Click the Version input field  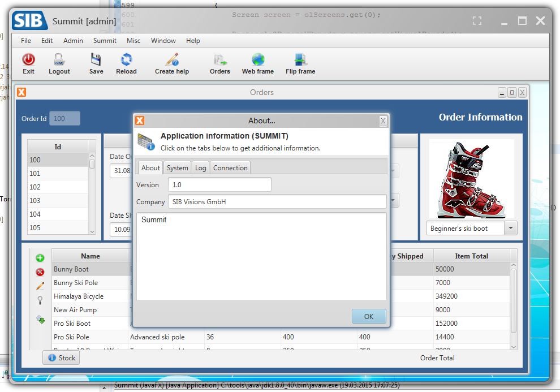[219, 184]
